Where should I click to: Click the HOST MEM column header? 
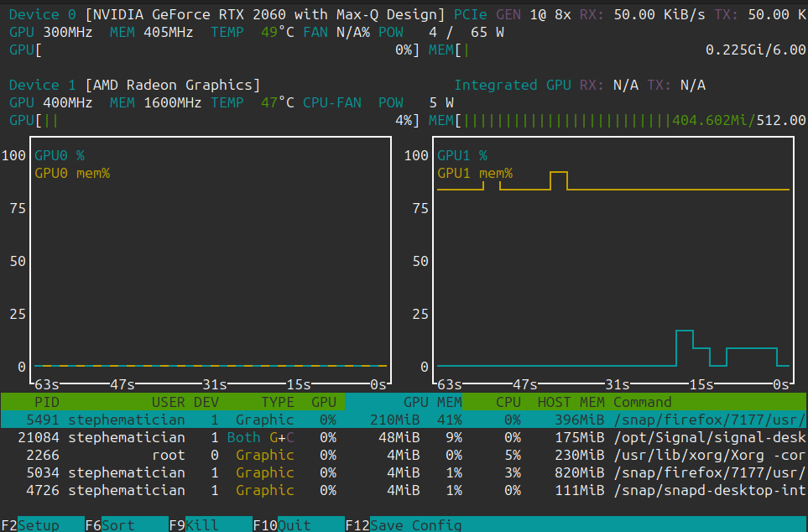click(571, 402)
